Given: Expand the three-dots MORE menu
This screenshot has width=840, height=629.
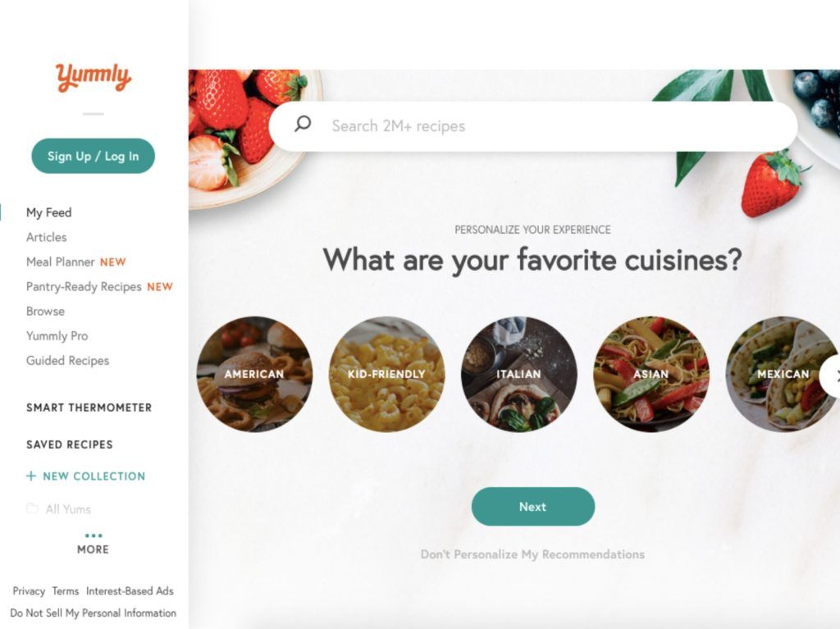Looking at the screenshot, I should click(x=94, y=543).
